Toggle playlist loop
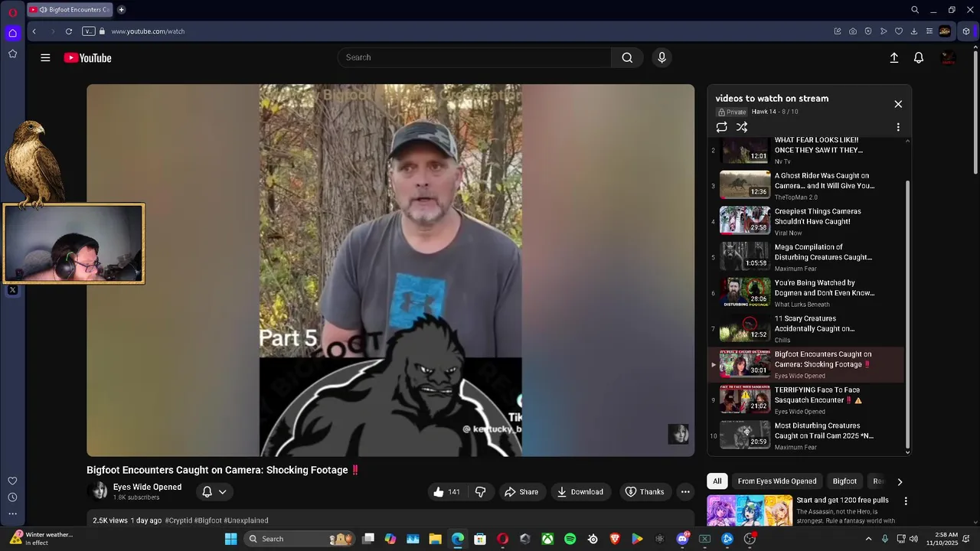 721,127
